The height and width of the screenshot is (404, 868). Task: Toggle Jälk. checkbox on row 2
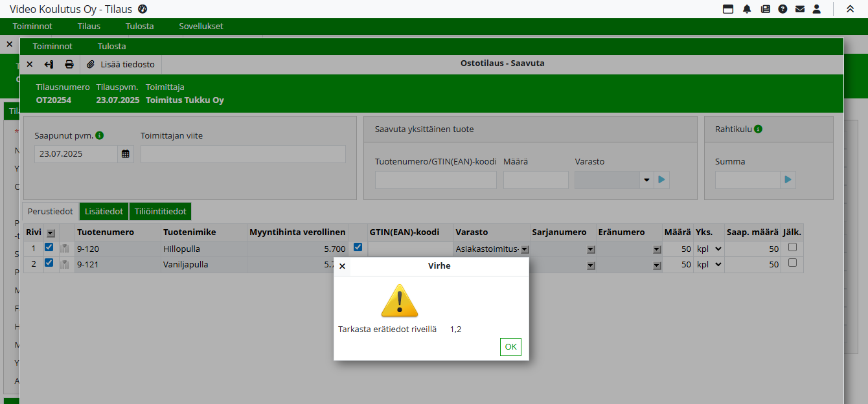tap(792, 263)
